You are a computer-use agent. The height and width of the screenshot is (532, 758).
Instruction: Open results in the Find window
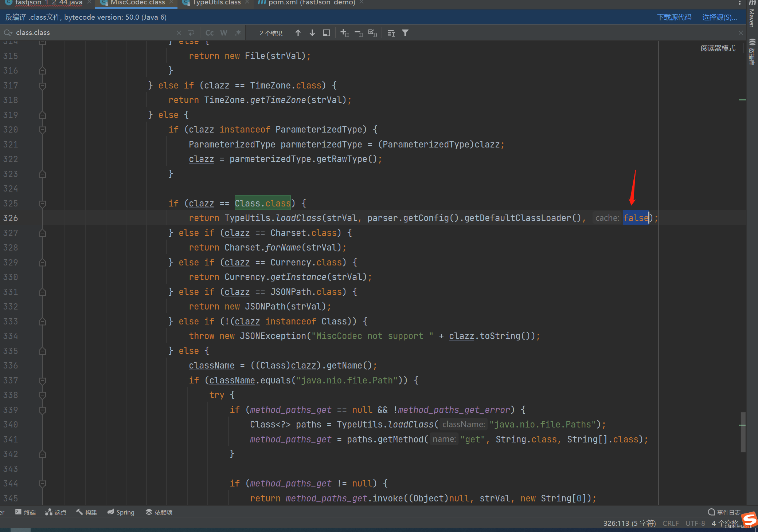tap(391, 33)
